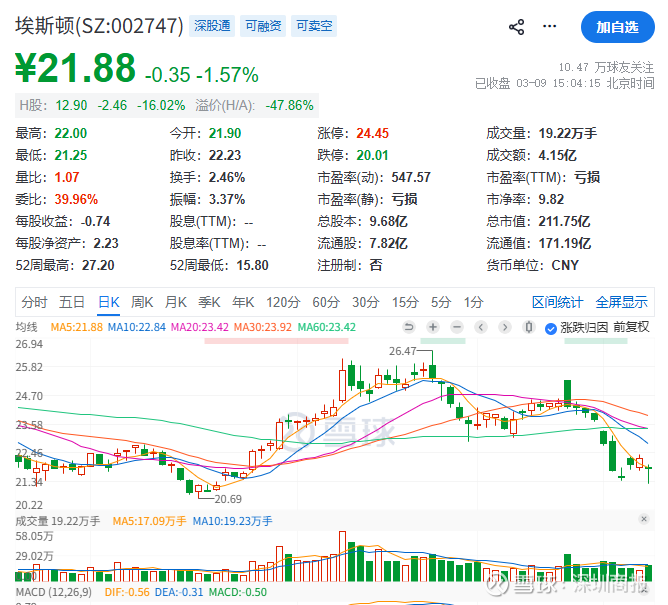Screen dimensions: 668x605
Task: Click the MACD (12,26,9) label
Action: click(54, 592)
